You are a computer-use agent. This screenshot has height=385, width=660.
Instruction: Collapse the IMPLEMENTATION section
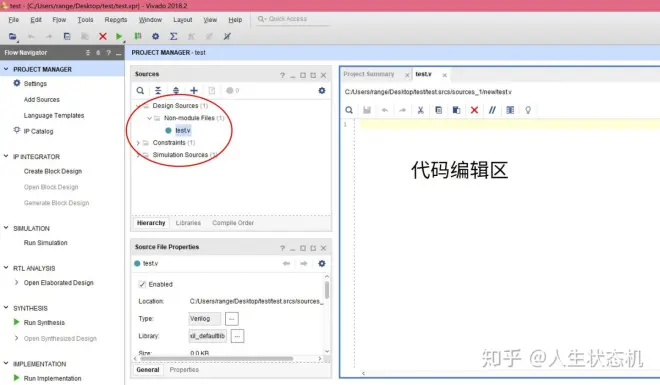tap(6, 363)
